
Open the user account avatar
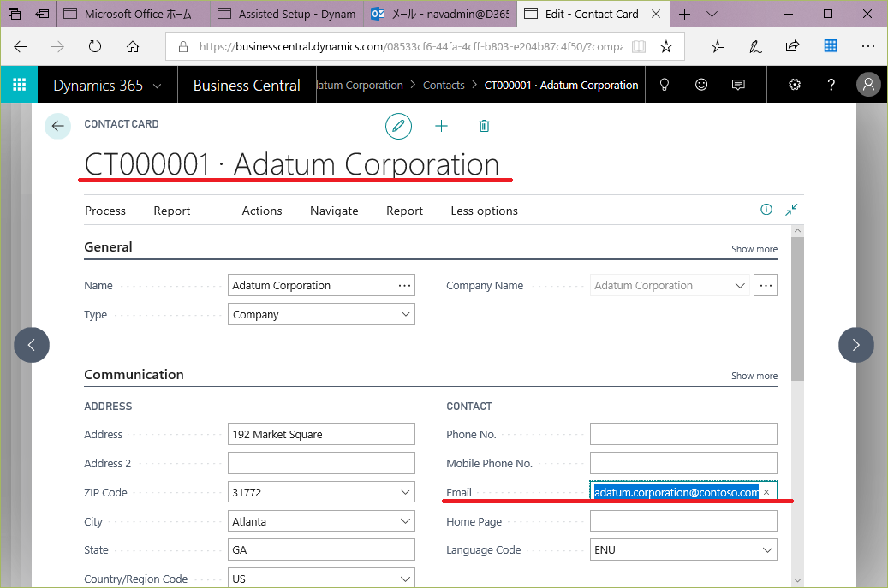pos(868,85)
